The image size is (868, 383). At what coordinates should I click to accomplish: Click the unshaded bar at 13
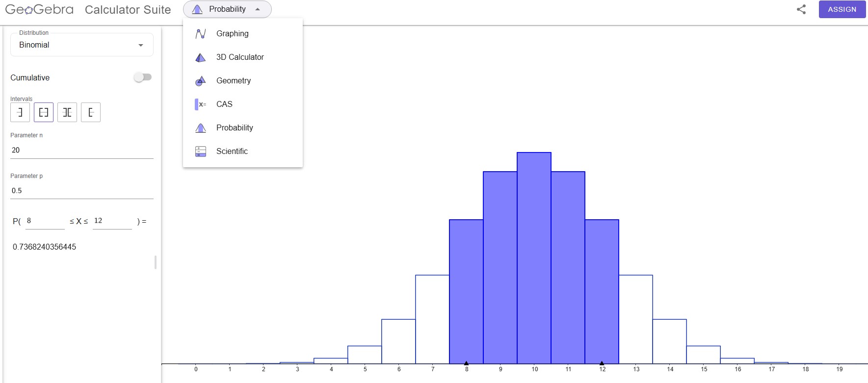click(636, 319)
